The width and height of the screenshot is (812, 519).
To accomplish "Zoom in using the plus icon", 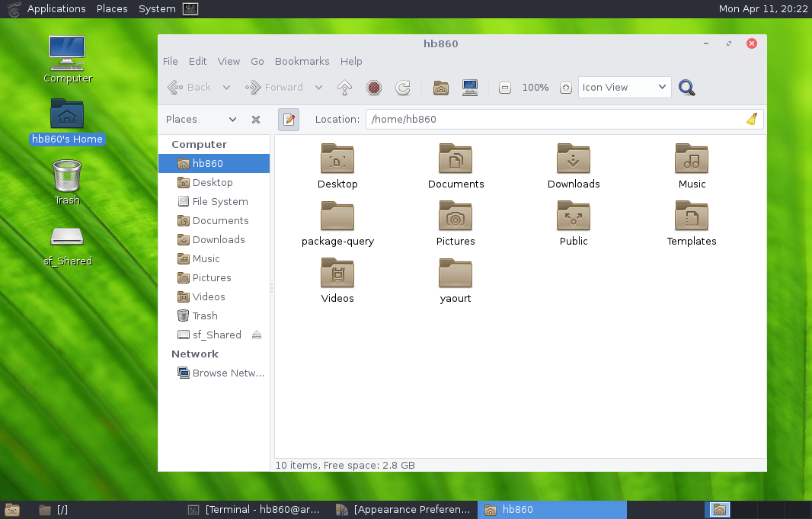I will pos(565,87).
